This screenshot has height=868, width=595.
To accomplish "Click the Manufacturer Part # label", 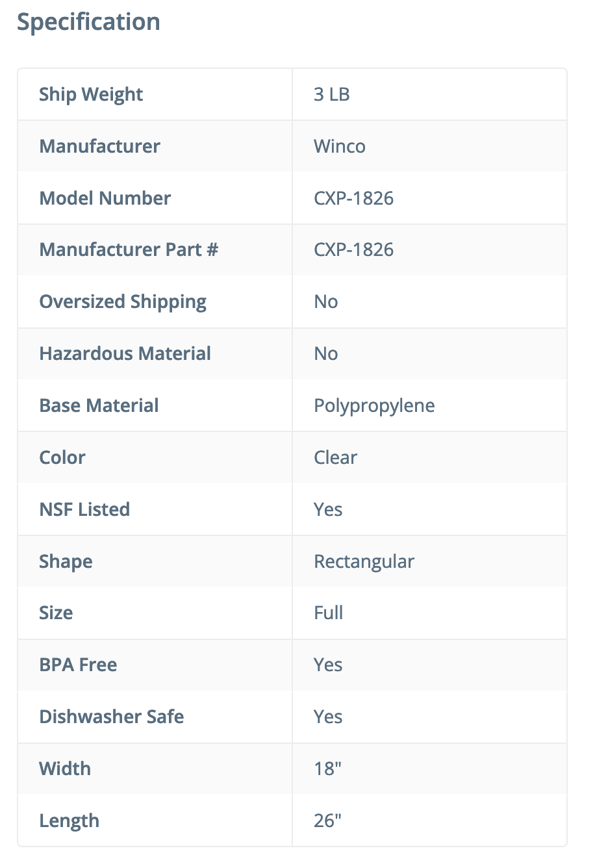I will point(129,249).
